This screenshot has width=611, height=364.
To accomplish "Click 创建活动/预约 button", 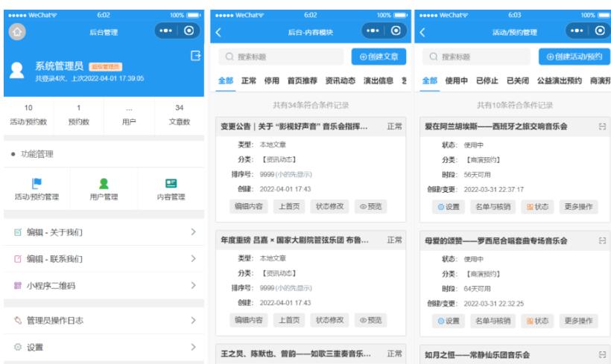I will (x=574, y=57).
